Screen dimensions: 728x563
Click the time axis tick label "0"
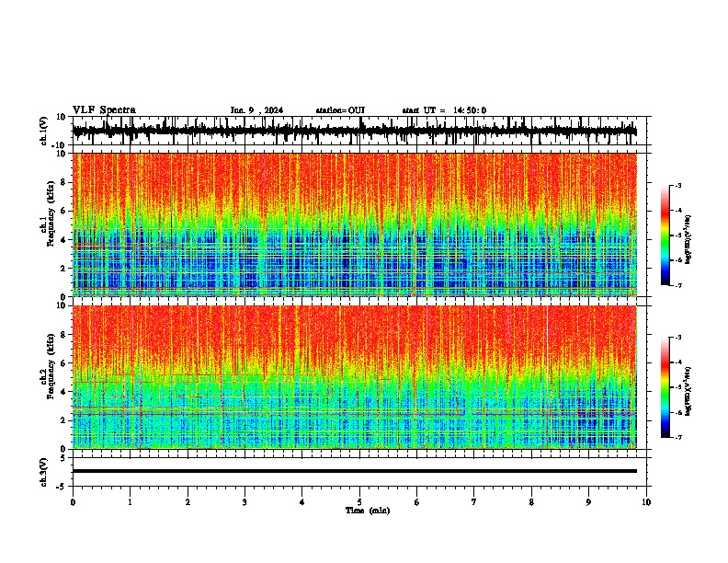tap(73, 502)
